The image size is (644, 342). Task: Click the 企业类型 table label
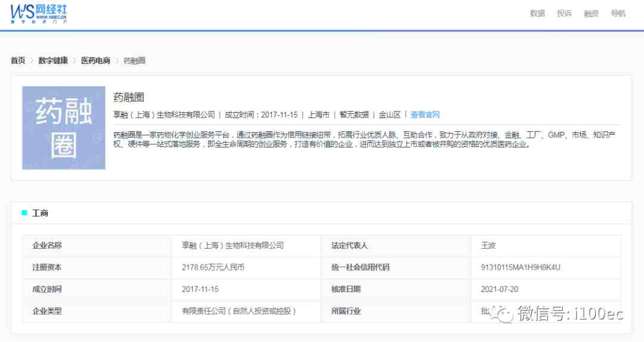click(x=47, y=311)
